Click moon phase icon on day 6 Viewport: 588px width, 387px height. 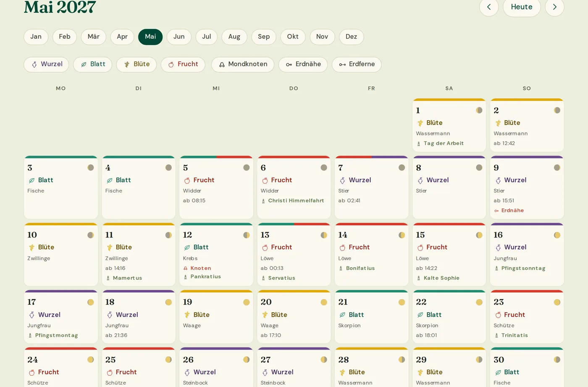[324, 168]
